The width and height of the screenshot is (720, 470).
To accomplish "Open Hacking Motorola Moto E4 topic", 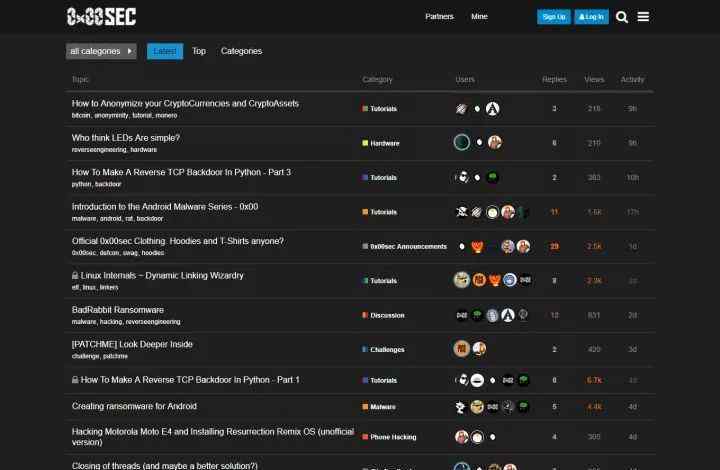I will [213, 436].
